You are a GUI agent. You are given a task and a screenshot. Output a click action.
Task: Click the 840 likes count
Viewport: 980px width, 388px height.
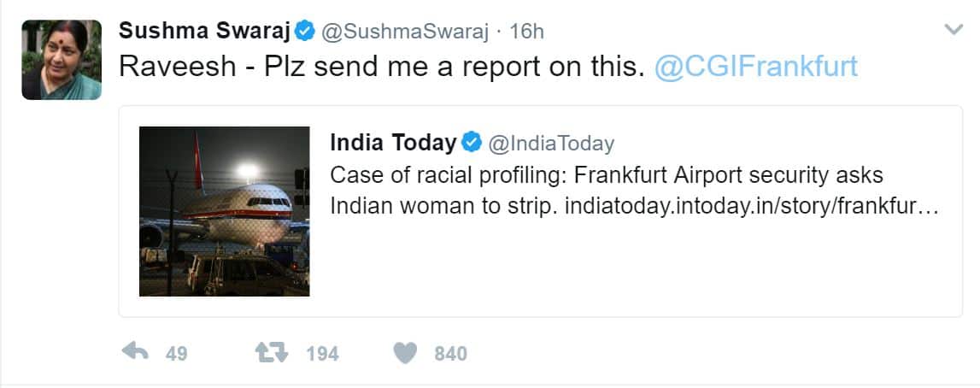(x=450, y=353)
